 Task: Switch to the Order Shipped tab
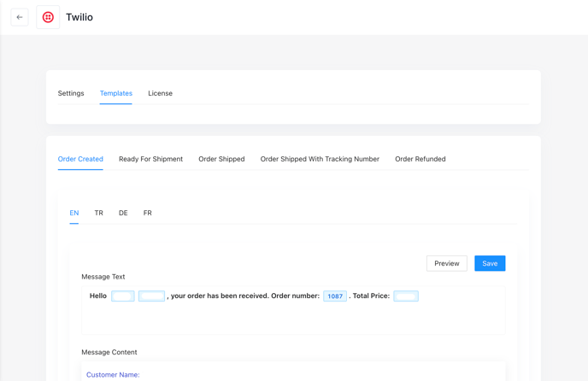tap(221, 159)
